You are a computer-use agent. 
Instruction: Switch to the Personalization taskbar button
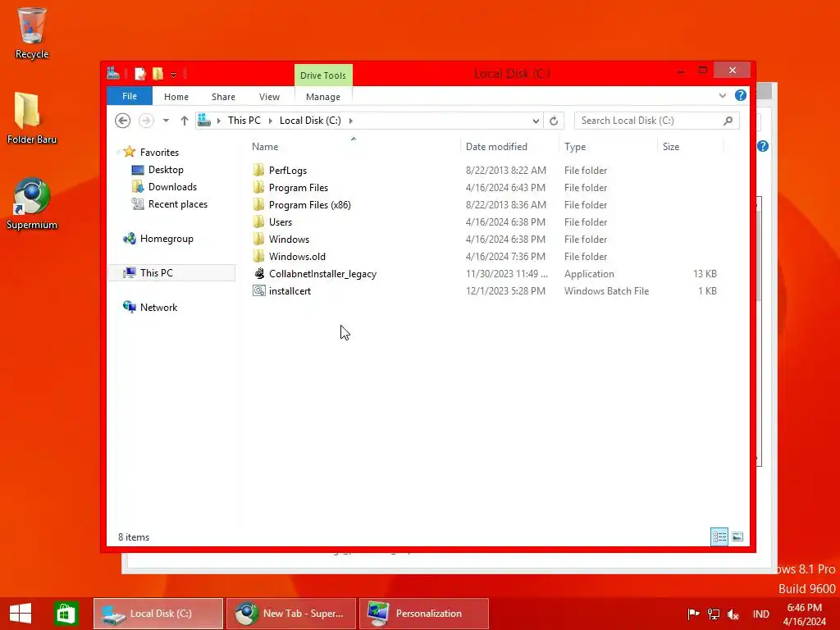coord(424,614)
